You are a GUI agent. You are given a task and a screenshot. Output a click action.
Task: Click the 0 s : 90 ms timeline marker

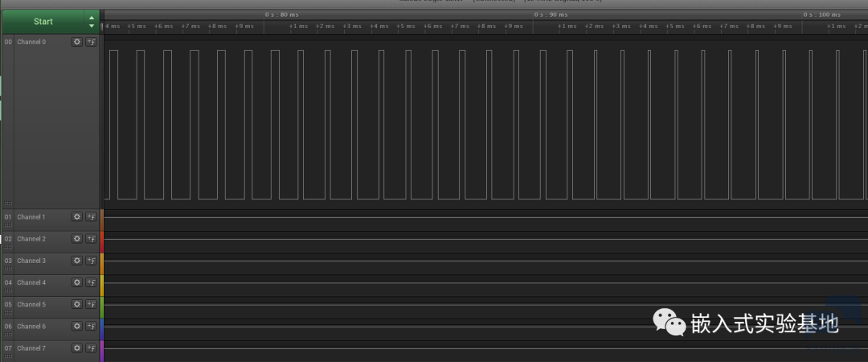click(551, 14)
